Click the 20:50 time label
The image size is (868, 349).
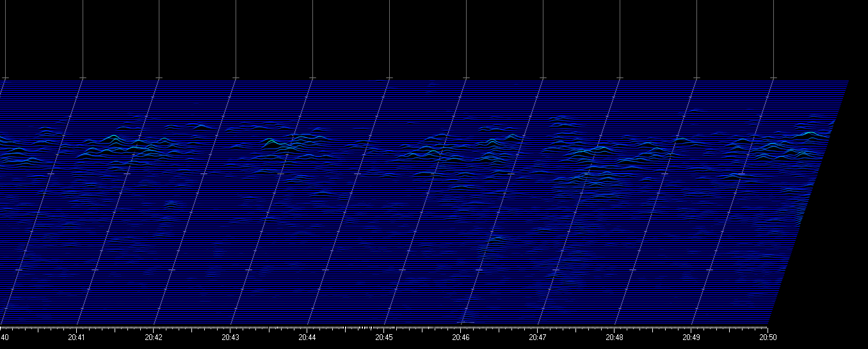click(x=768, y=337)
